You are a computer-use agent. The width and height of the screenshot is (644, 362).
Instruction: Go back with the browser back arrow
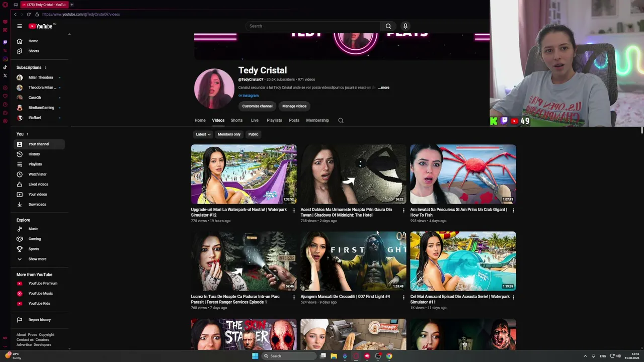[x=15, y=14]
